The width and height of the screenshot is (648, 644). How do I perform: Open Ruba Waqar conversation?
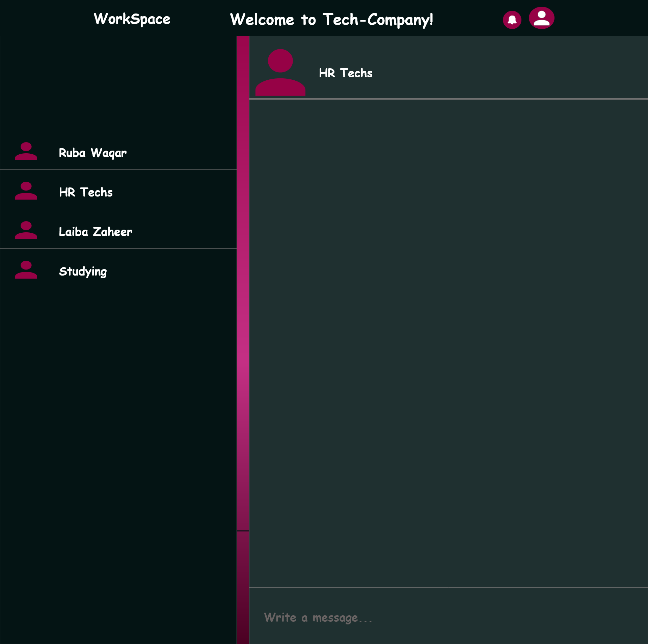tap(92, 153)
